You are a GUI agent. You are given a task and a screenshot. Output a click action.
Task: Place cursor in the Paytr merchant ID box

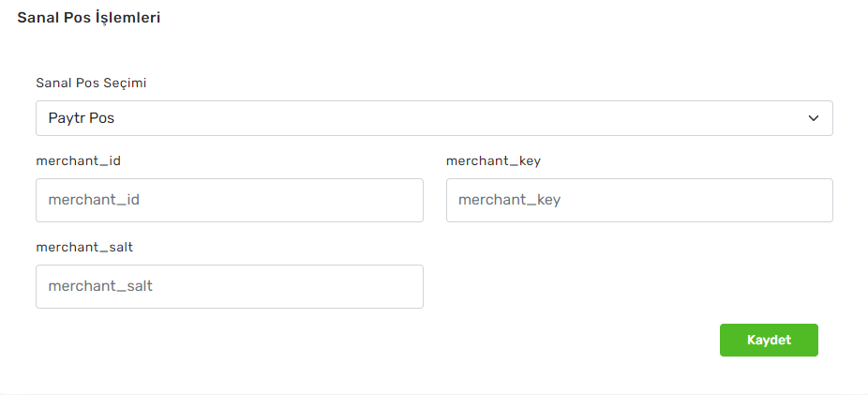coord(229,200)
